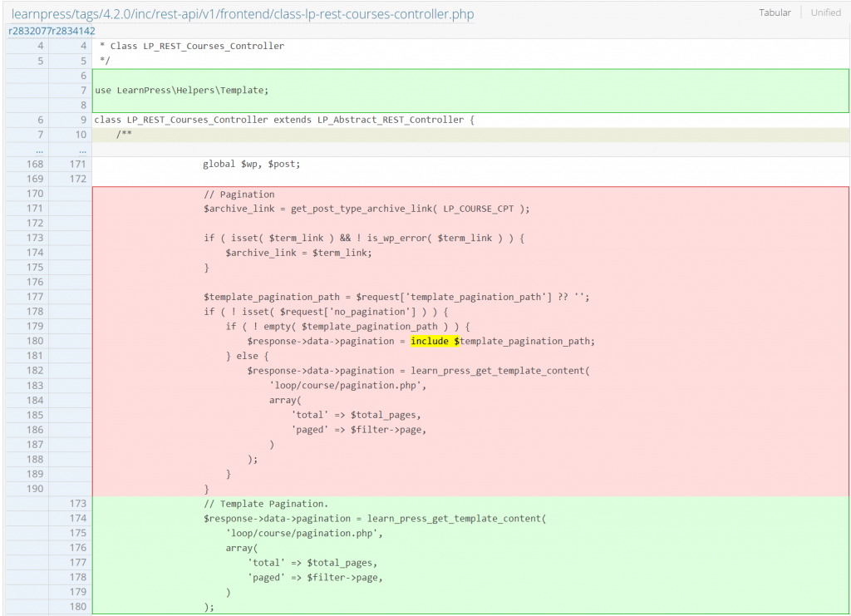
Task: Click the class LP_REST_Courses_Controller declaration line
Action: coord(284,120)
